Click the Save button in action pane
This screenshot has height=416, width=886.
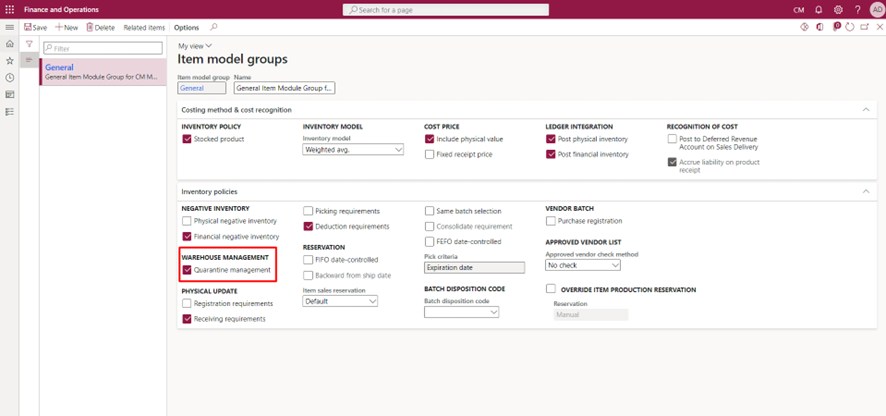pyautogui.click(x=36, y=27)
